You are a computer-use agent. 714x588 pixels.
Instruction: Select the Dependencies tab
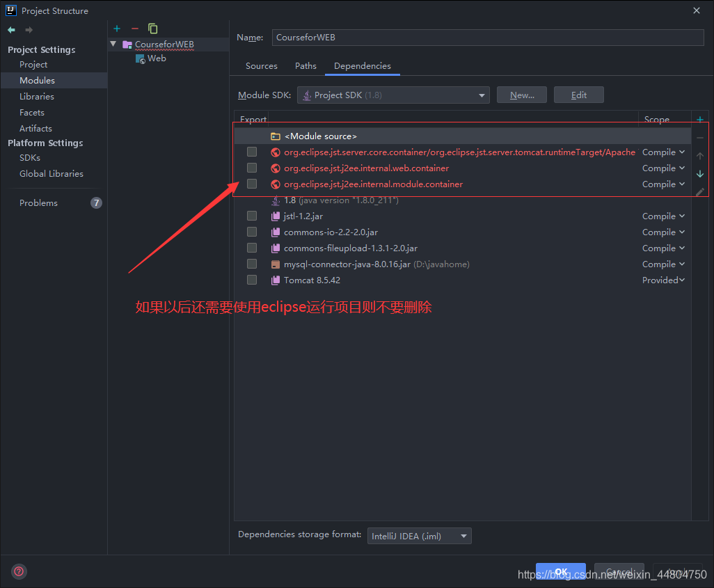click(x=363, y=66)
